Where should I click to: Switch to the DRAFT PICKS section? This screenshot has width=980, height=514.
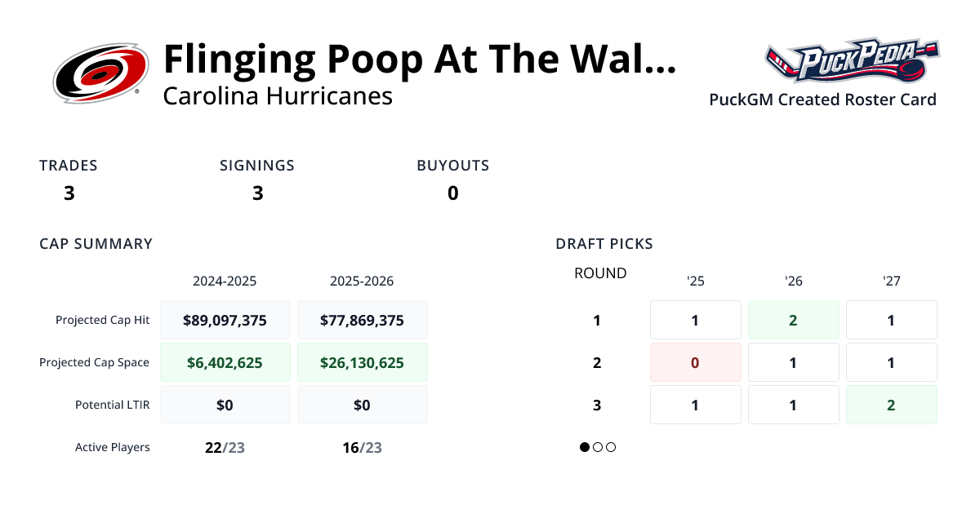(604, 243)
